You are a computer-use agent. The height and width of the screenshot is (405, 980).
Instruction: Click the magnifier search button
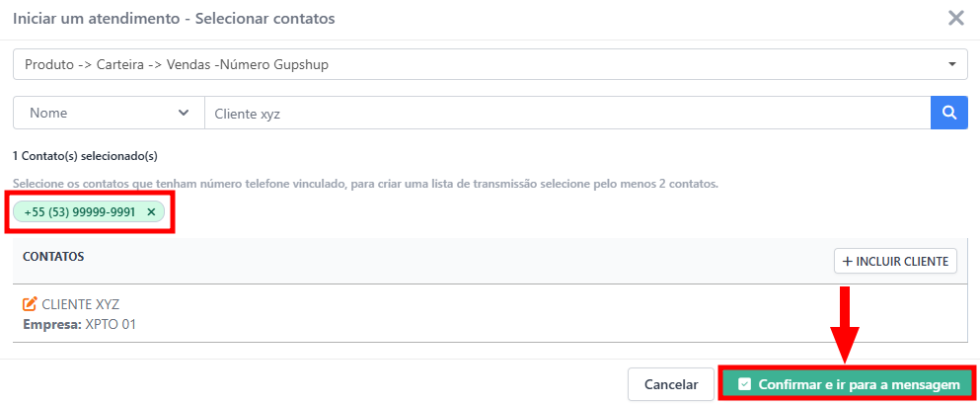click(x=948, y=113)
